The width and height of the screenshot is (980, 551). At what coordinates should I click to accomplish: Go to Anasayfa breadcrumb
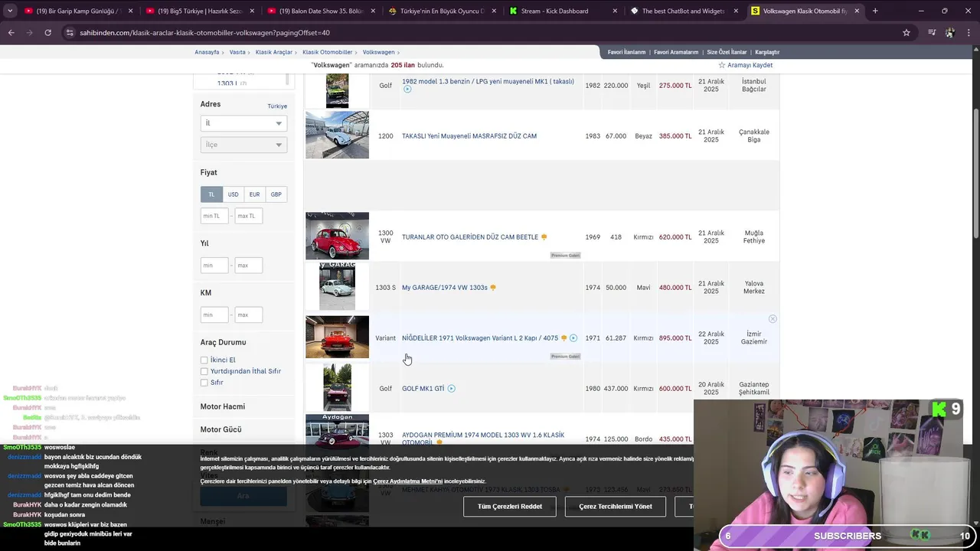[207, 52]
